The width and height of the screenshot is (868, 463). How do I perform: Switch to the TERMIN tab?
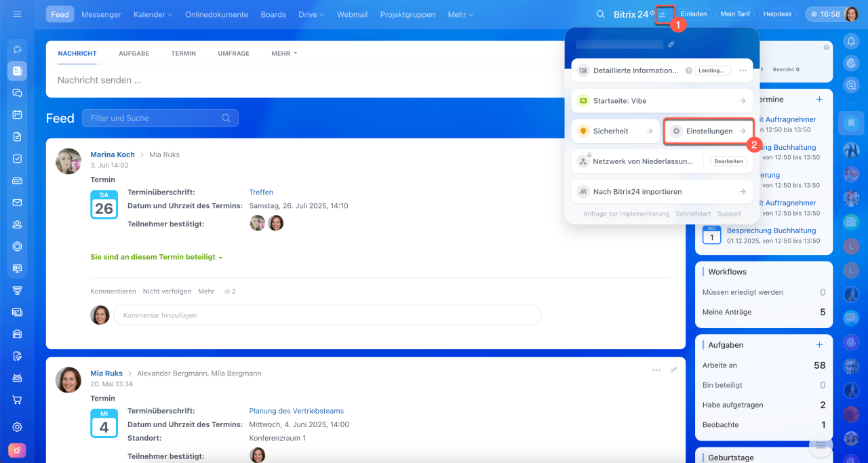click(183, 53)
